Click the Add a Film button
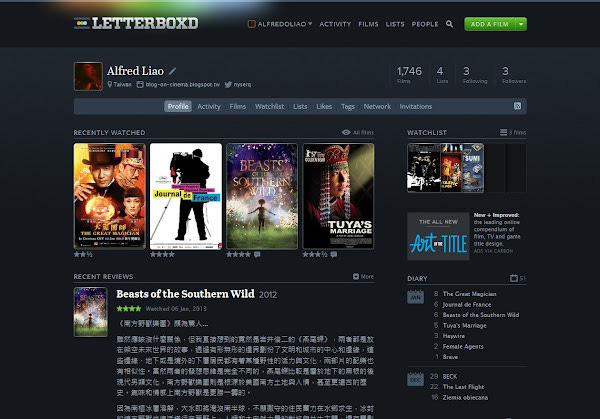Image resolution: width=600 pixels, height=419 pixels. click(x=490, y=24)
